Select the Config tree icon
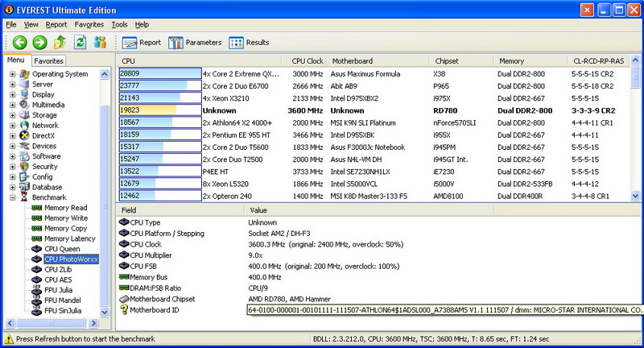644x348 pixels. coord(24,176)
